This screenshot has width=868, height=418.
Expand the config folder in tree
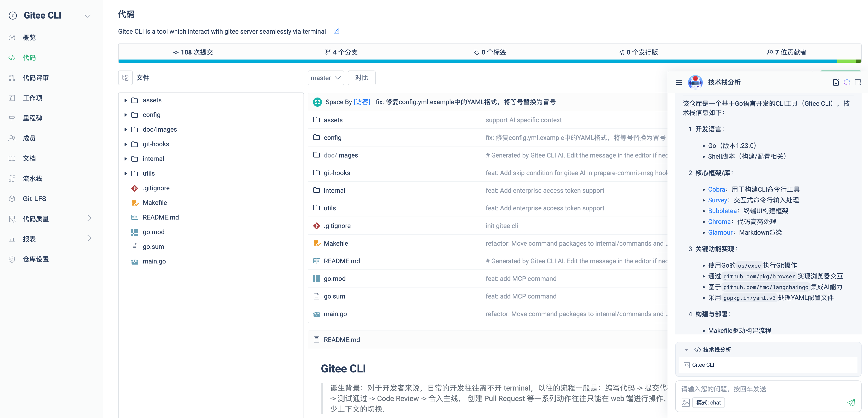[x=125, y=115]
